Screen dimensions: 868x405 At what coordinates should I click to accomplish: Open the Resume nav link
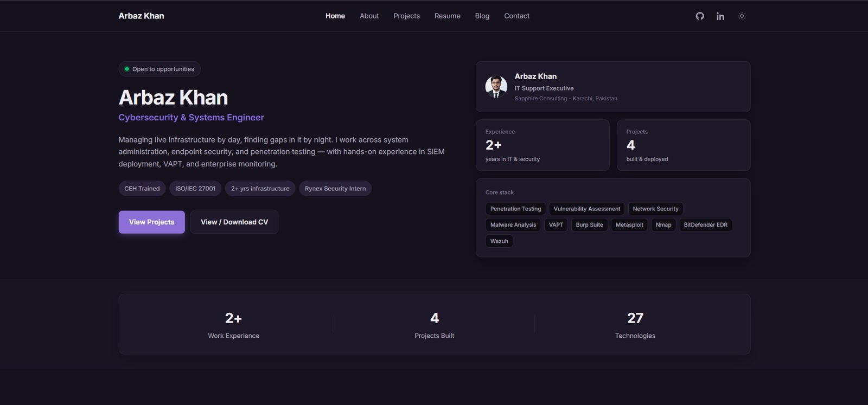[x=448, y=16]
